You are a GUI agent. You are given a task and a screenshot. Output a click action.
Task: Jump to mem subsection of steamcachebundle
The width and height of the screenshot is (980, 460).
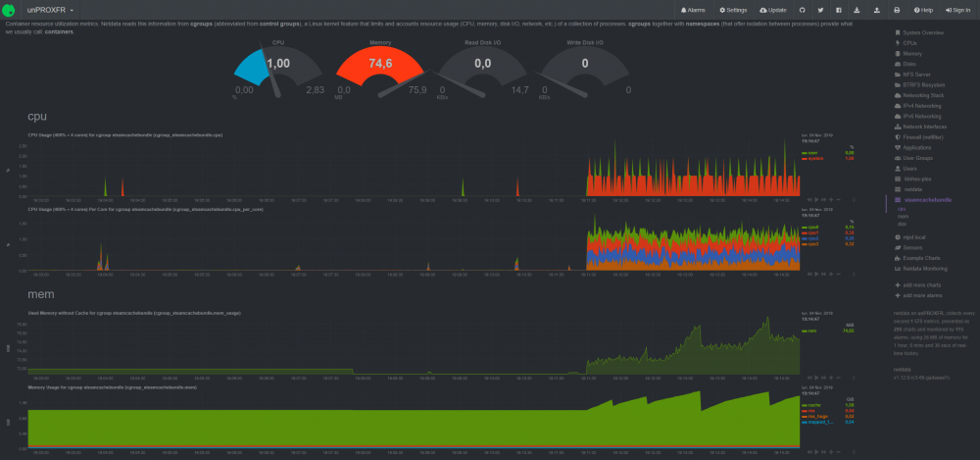(x=903, y=216)
